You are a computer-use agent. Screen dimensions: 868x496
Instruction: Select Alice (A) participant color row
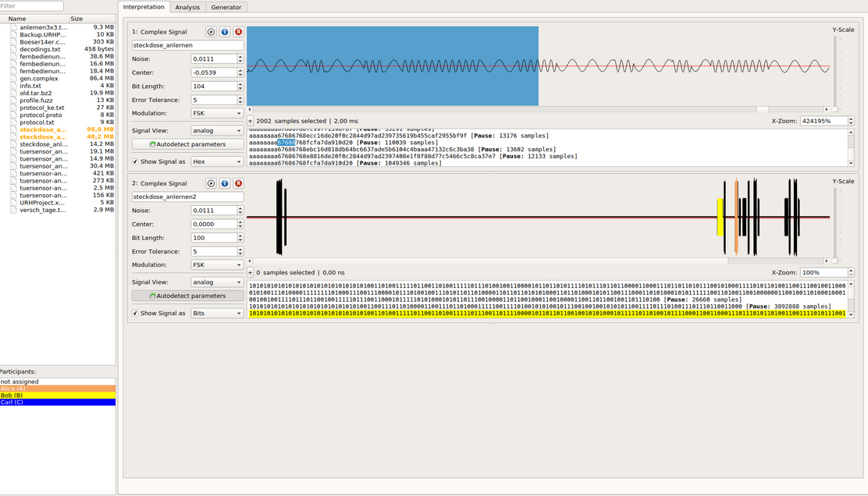[58, 388]
